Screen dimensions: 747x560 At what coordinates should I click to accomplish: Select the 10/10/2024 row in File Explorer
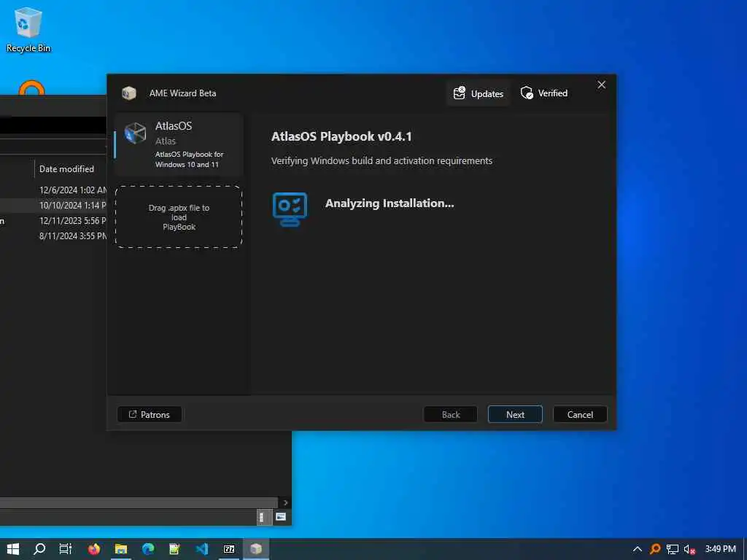point(53,205)
